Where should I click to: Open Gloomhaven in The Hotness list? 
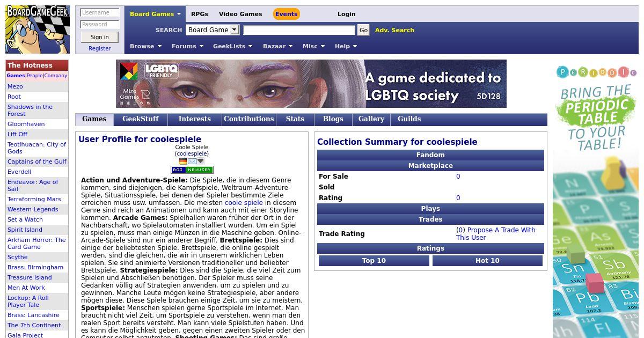coord(26,124)
